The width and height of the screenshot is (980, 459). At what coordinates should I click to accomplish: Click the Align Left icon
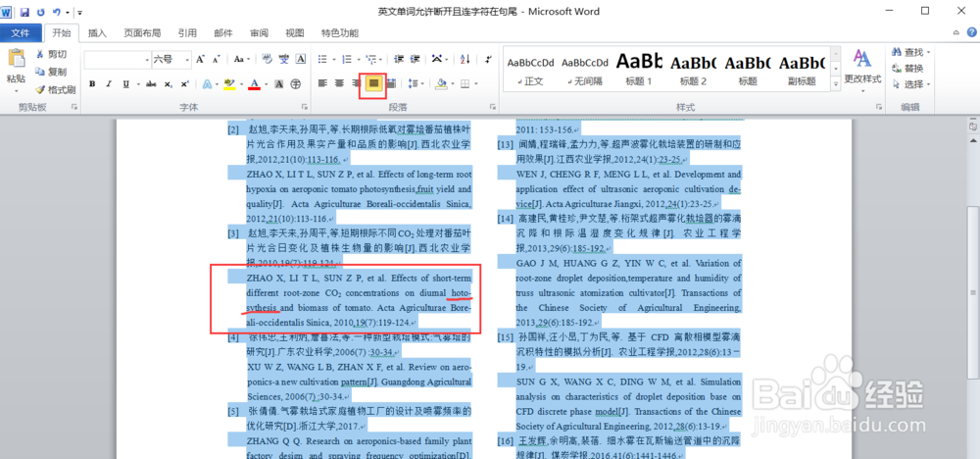[322, 83]
